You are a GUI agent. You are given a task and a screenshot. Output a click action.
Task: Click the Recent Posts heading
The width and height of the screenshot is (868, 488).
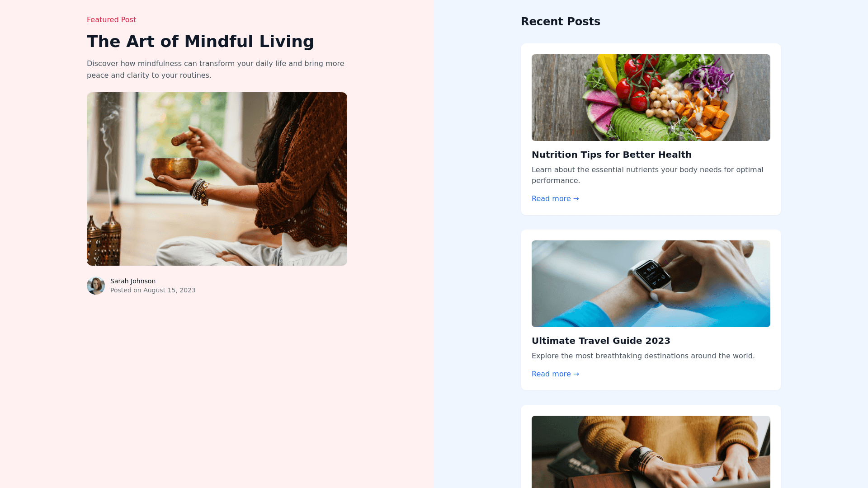click(561, 22)
